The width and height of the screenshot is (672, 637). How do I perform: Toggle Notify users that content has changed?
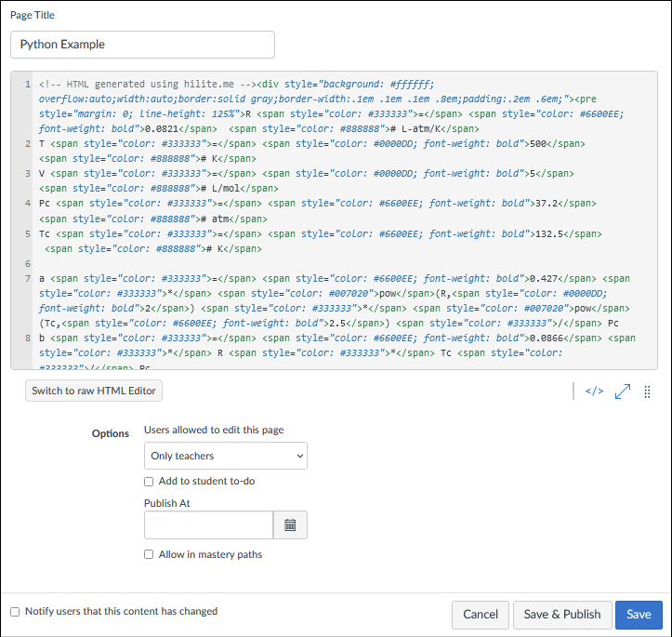15,612
